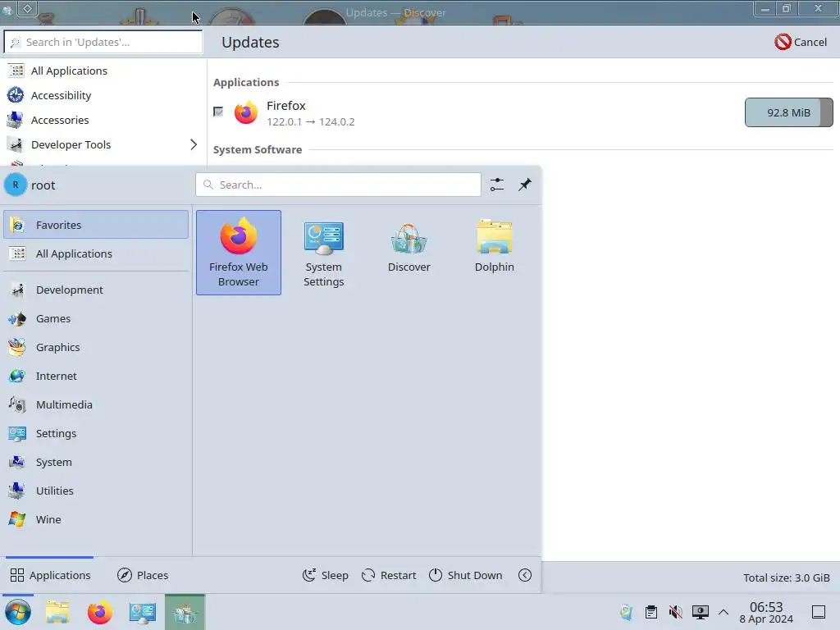Select Accessibility in Discover sidebar
The width and height of the screenshot is (840, 630).
pyautogui.click(x=103, y=95)
